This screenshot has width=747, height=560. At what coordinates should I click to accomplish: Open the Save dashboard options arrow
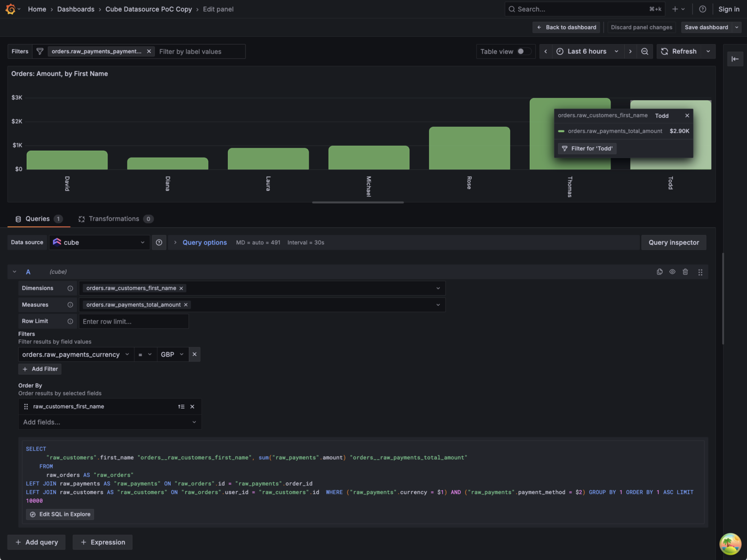(737, 27)
